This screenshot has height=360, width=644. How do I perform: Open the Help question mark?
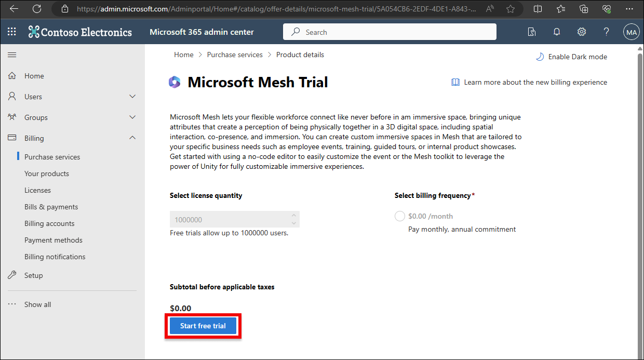click(x=606, y=32)
